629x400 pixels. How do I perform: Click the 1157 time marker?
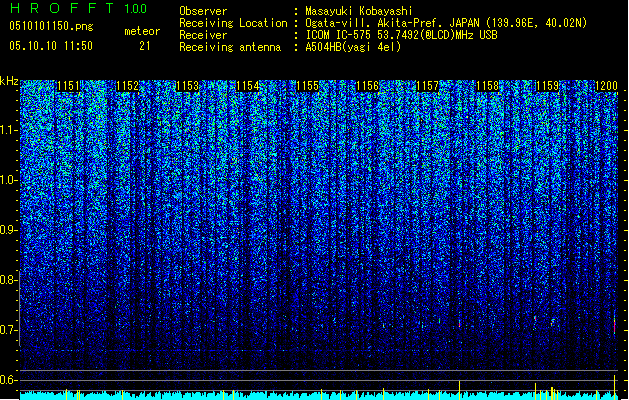click(x=428, y=86)
